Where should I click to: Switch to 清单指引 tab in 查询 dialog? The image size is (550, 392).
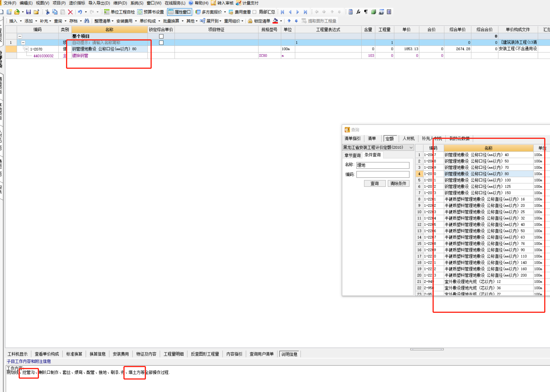tap(353, 138)
